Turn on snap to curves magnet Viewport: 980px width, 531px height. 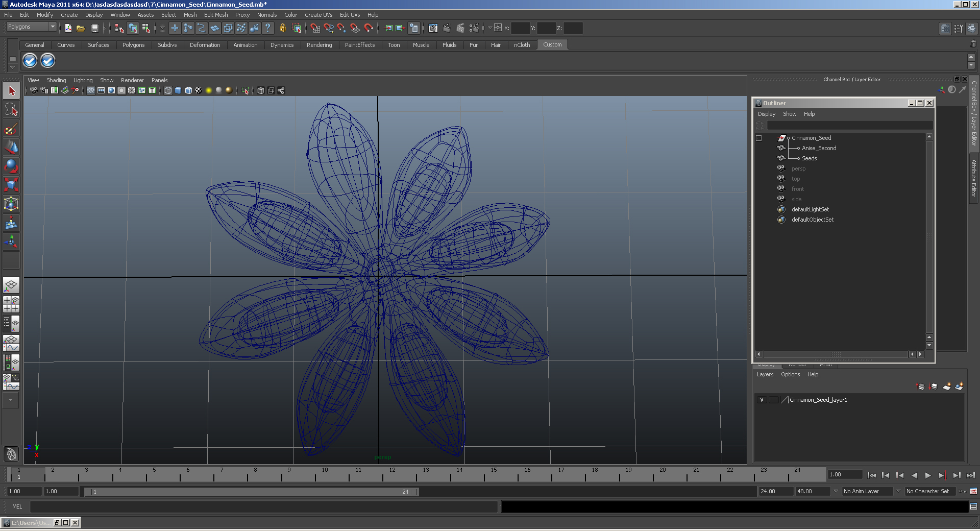328,28
